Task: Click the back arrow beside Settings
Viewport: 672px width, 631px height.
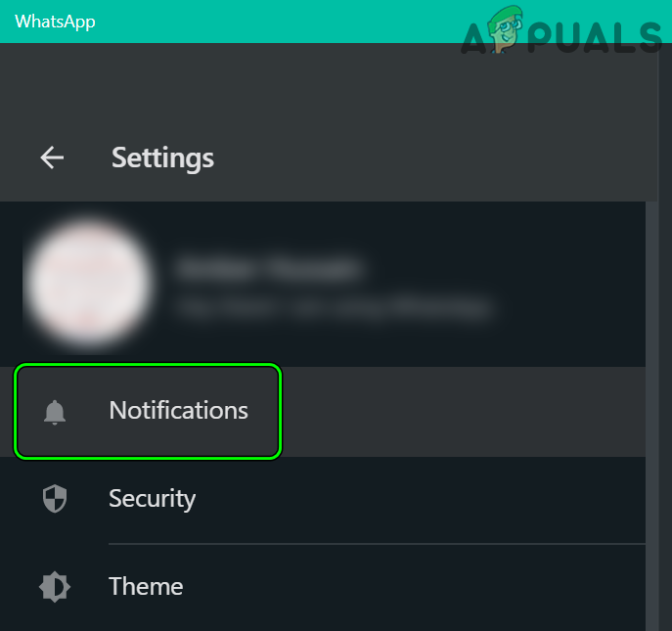Action: pyautogui.click(x=52, y=158)
